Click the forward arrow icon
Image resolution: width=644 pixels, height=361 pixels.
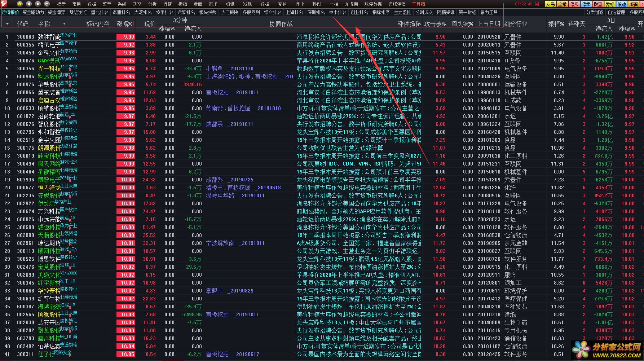[x=38, y=4]
